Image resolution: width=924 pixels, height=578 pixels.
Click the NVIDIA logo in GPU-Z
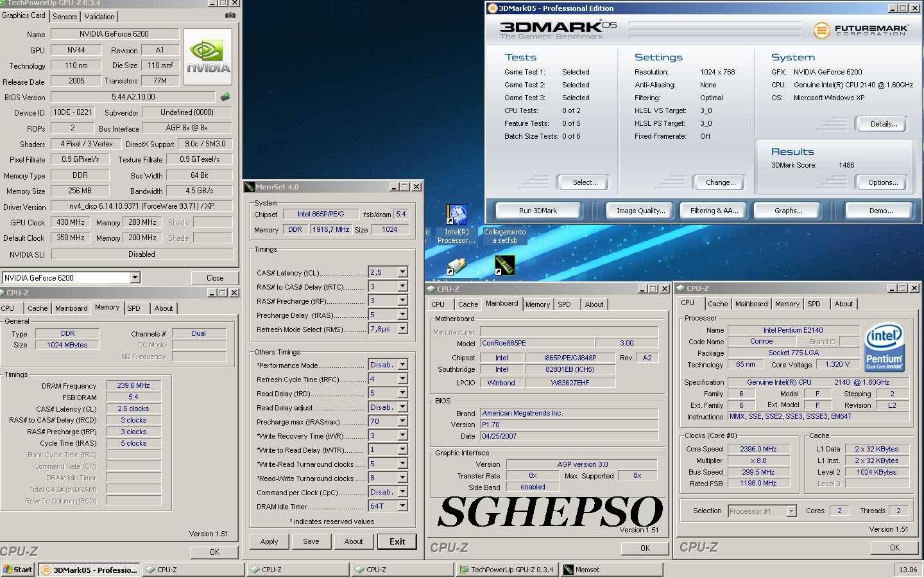209,57
